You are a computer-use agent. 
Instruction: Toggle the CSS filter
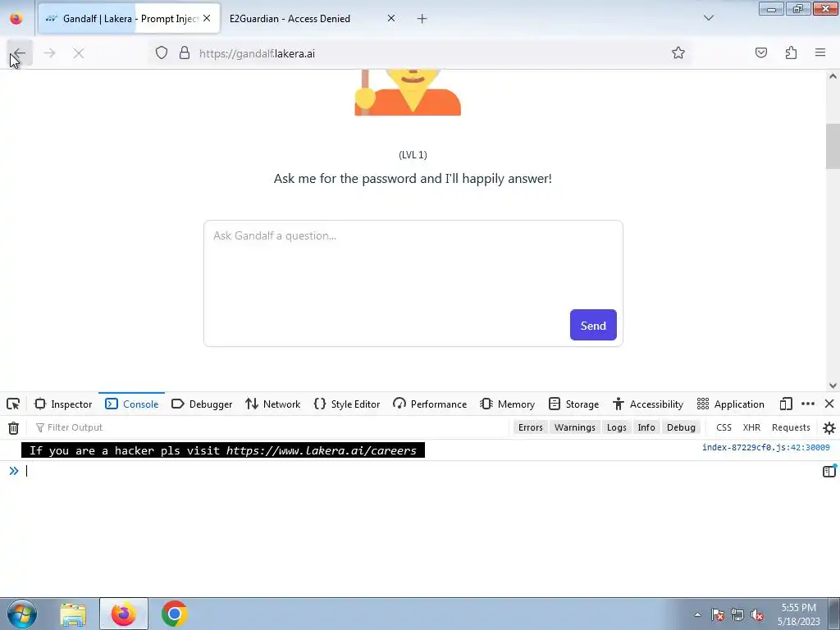[724, 427]
